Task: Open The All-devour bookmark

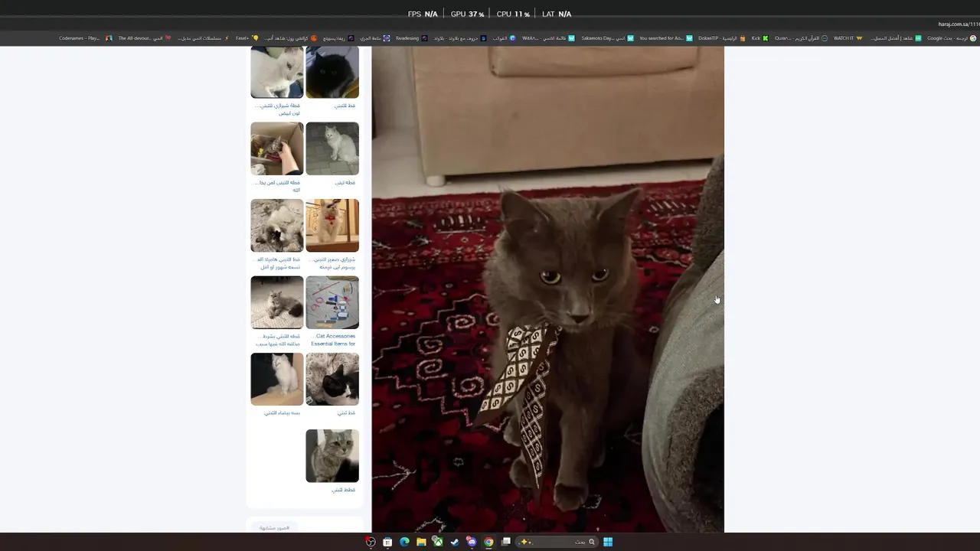Action: coord(144,38)
